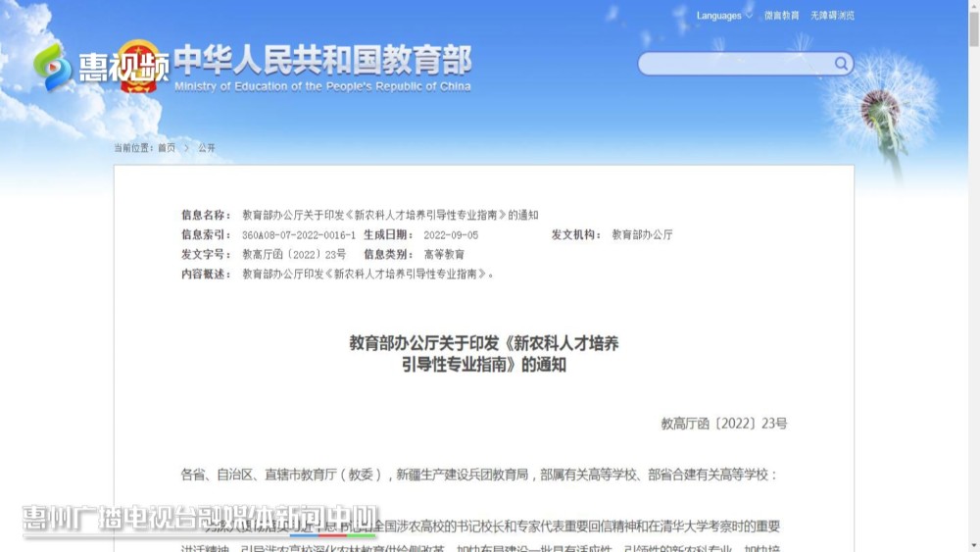Image resolution: width=980 pixels, height=552 pixels.
Task: Click the 中华人民共和国教育部 site title
Action: click(x=322, y=61)
